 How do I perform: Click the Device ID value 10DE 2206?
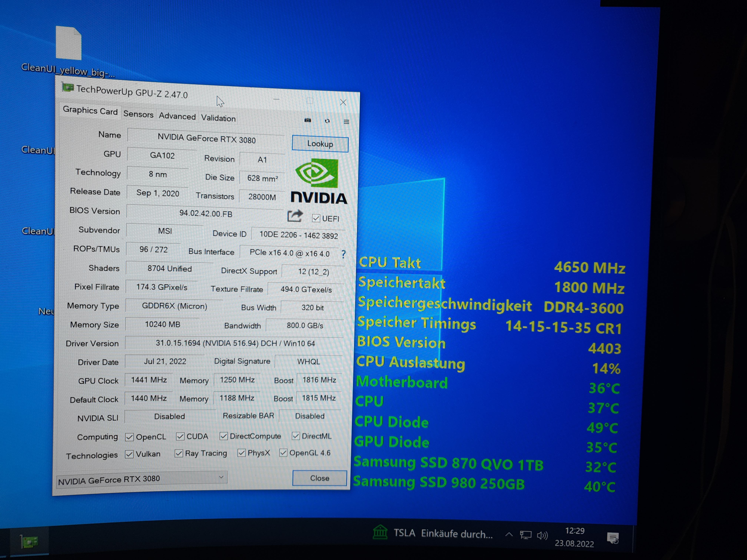(x=298, y=235)
